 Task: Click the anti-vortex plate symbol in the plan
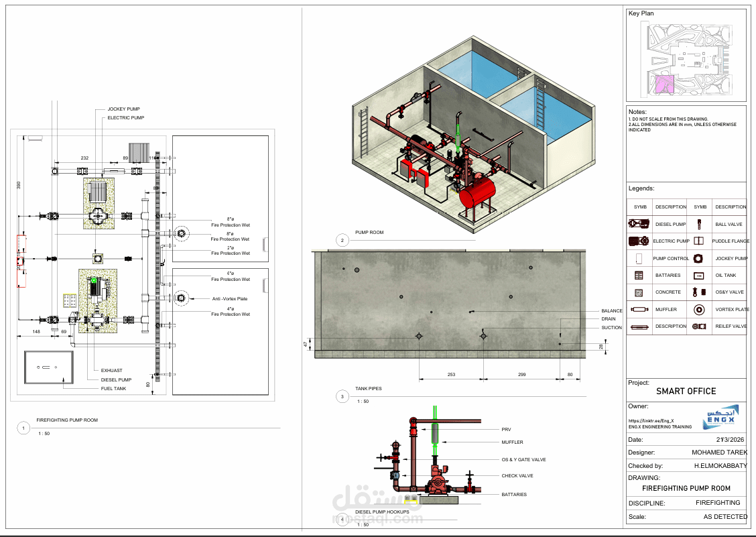coord(181,298)
